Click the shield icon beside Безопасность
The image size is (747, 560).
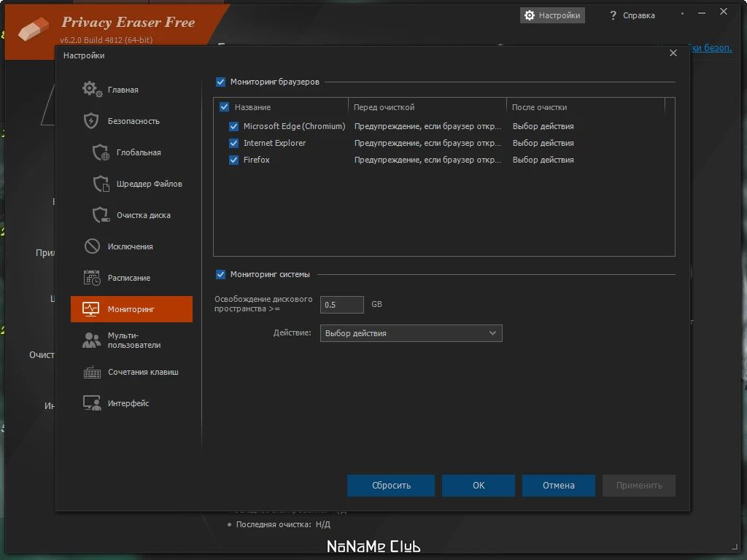(x=91, y=120)
